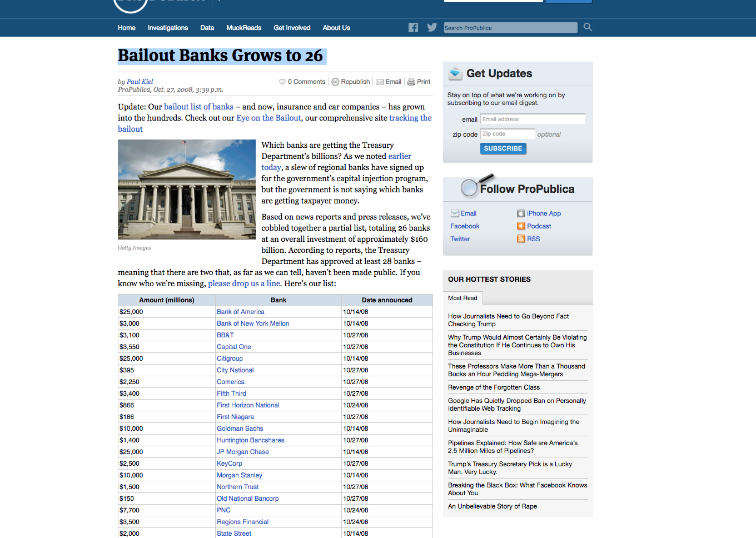Open Google Has Quietly Dropped Ban story
This screenshot has width=756, height=538.
pos(517,405)
